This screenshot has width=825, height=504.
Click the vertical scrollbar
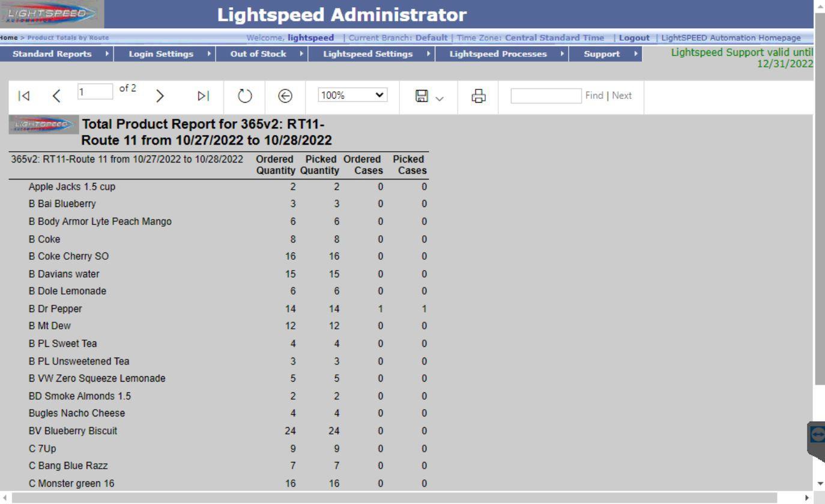tap(820, 198)
